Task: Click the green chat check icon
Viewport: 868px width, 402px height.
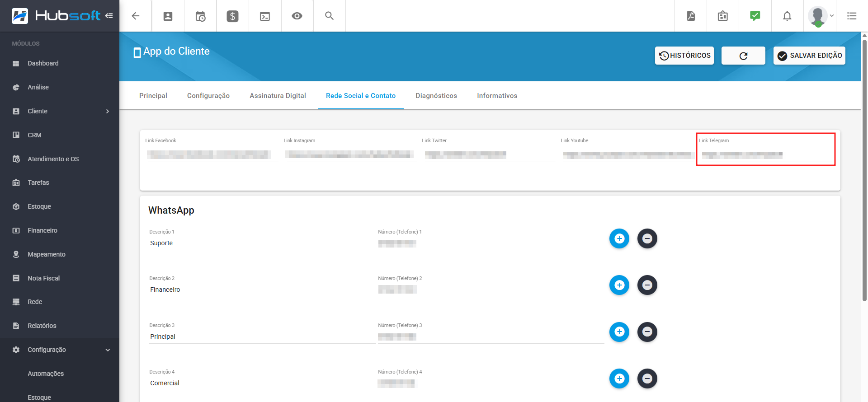Action: pos(755,16)
